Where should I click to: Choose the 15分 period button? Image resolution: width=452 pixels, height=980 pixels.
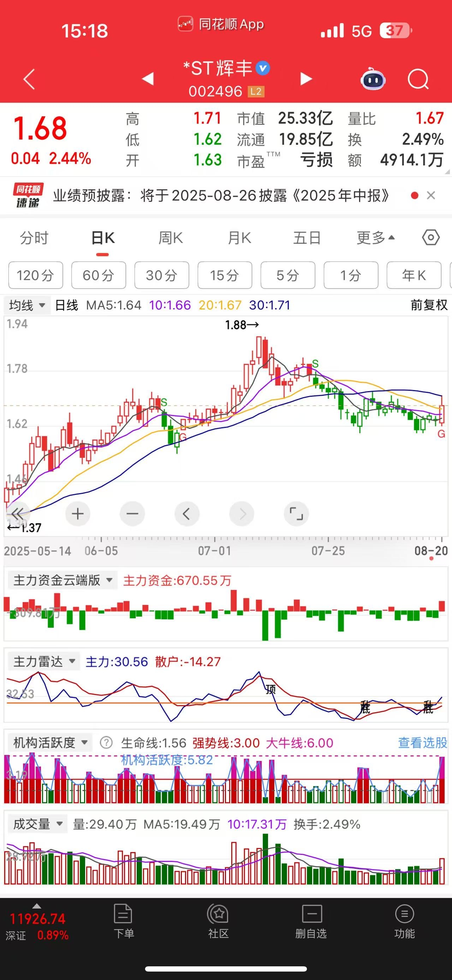225,275
